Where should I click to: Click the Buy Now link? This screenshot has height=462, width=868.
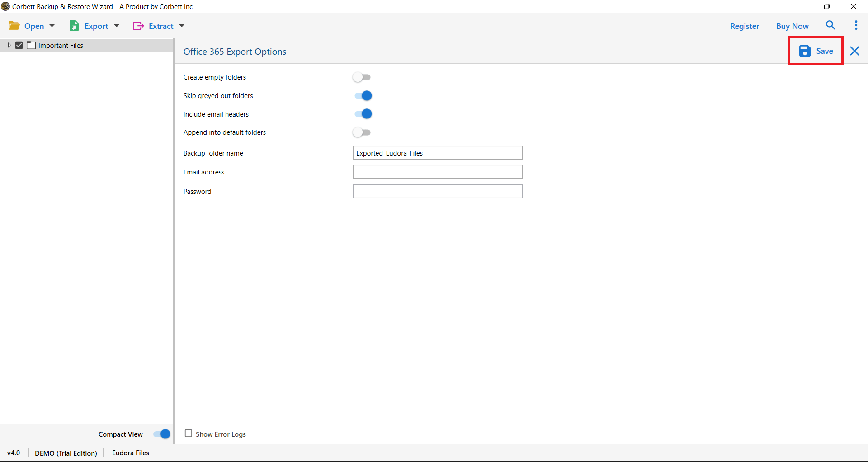(x=792, y=26)
